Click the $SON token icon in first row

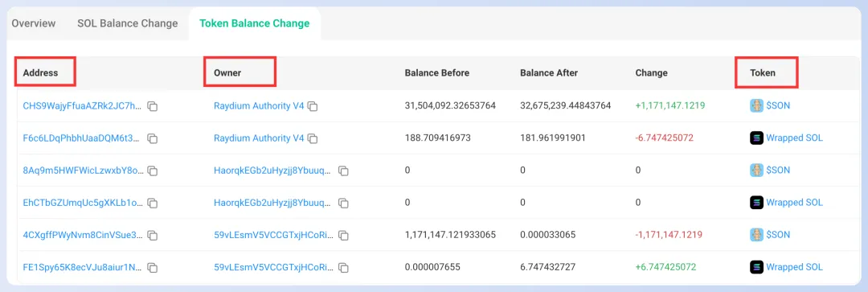click(756, 106)
